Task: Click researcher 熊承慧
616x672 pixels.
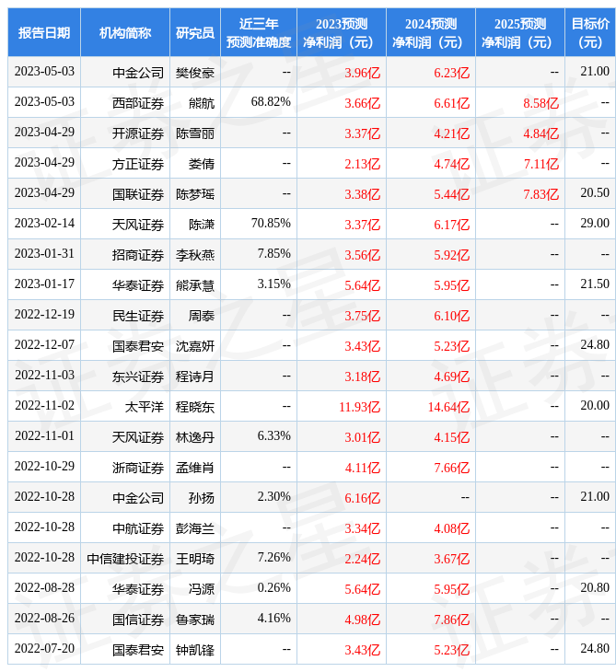Action: click(195, 285)
